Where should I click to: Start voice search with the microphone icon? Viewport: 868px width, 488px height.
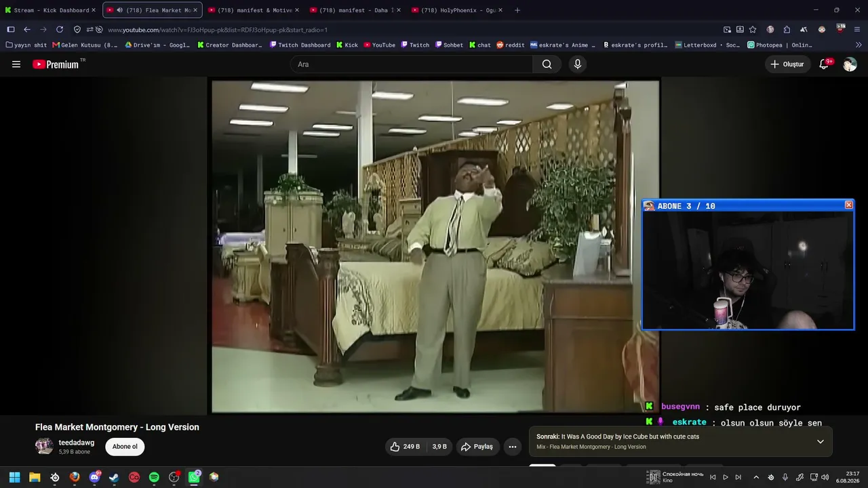pos(578,64)
